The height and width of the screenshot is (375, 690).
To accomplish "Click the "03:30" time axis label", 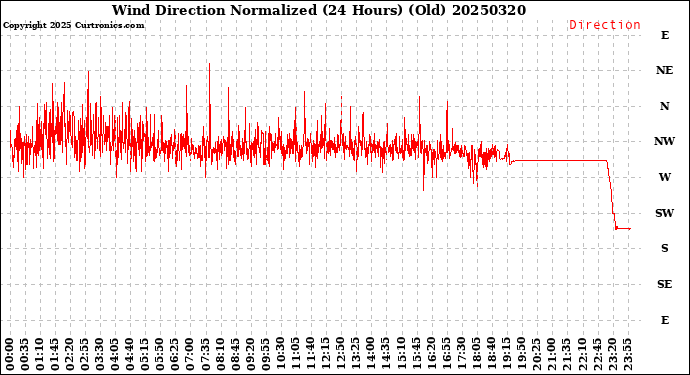I will pyautogui.click(x=100, y=354).
